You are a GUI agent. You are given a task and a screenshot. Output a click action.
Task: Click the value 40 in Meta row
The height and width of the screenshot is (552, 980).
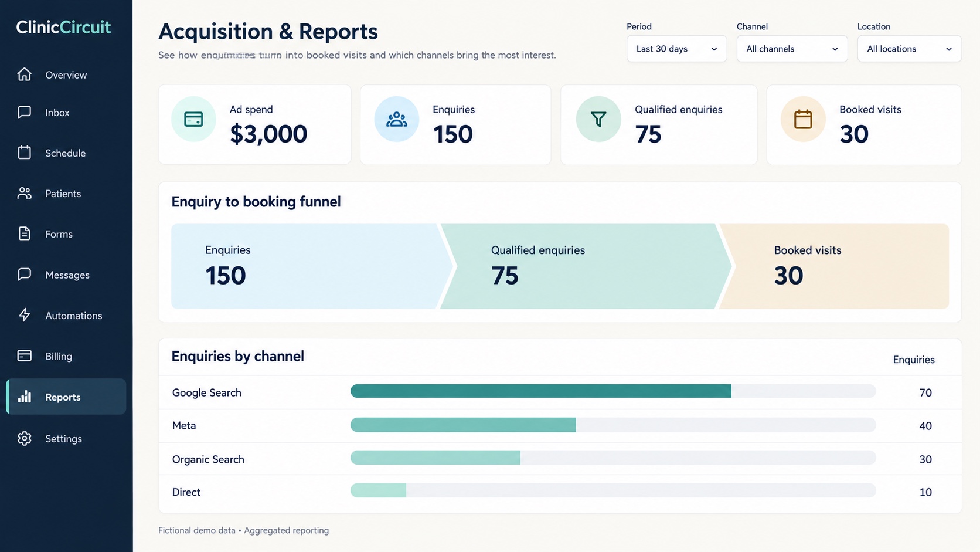point(925,426)
